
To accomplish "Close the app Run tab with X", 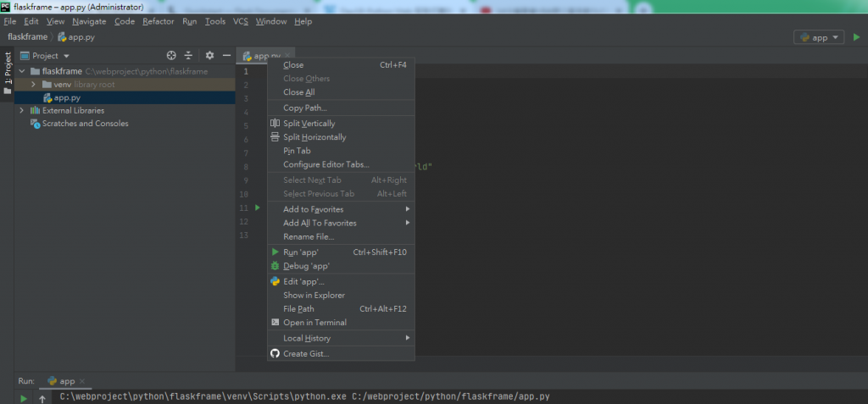I will pos(82,381).
